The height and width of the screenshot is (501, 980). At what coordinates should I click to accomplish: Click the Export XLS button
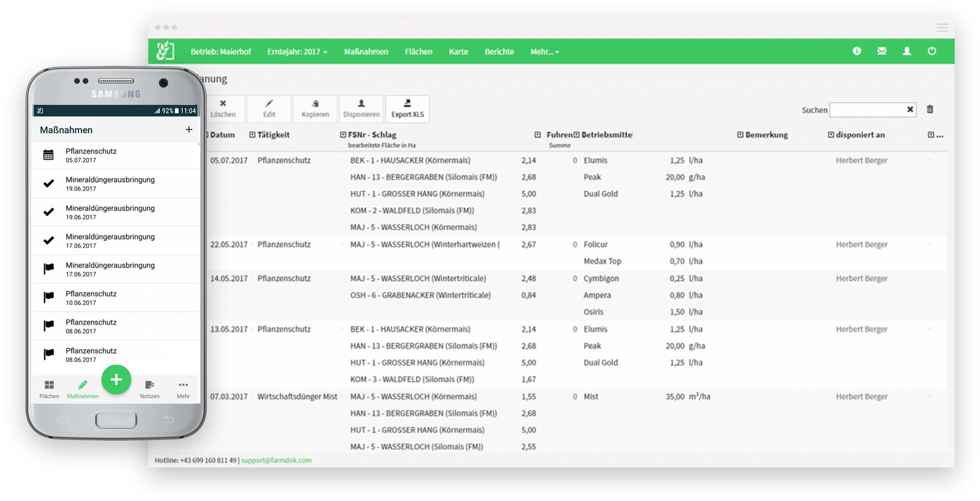[x=408, y=109]
